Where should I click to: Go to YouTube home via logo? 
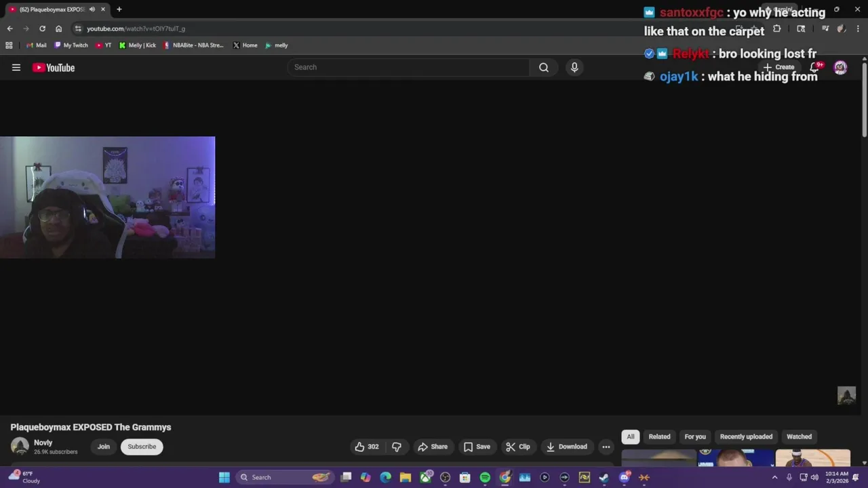click(x=54, y=67)
